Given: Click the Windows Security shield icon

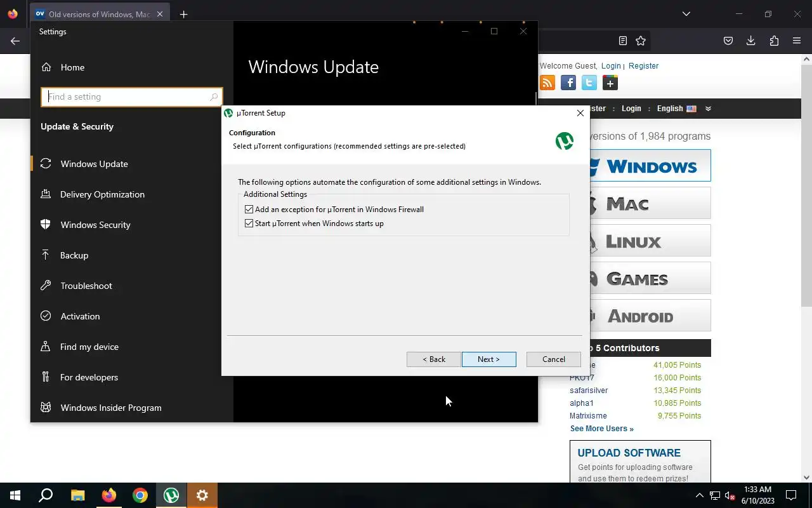Looking at the screenshot, I should coord(46,224).
